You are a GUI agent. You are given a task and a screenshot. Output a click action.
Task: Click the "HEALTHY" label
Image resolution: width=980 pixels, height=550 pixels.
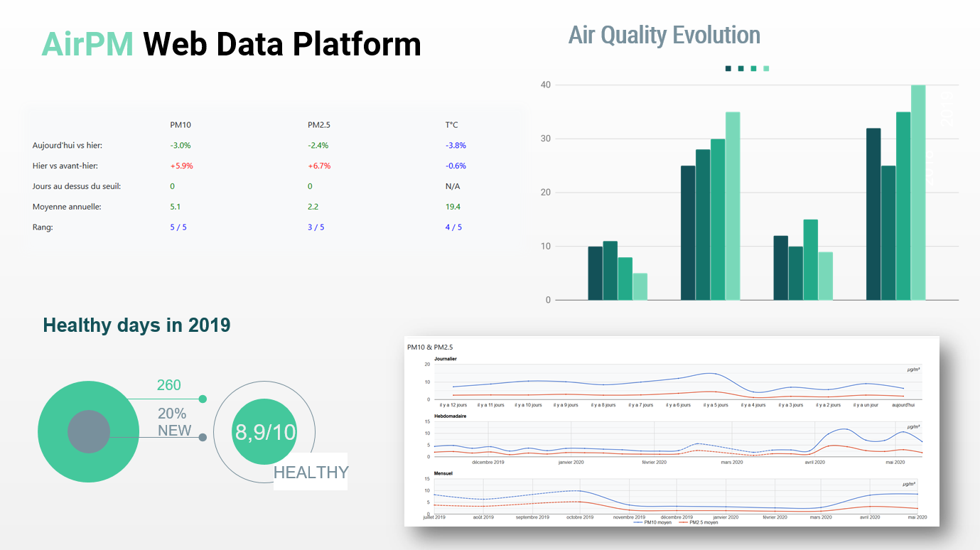311,472
